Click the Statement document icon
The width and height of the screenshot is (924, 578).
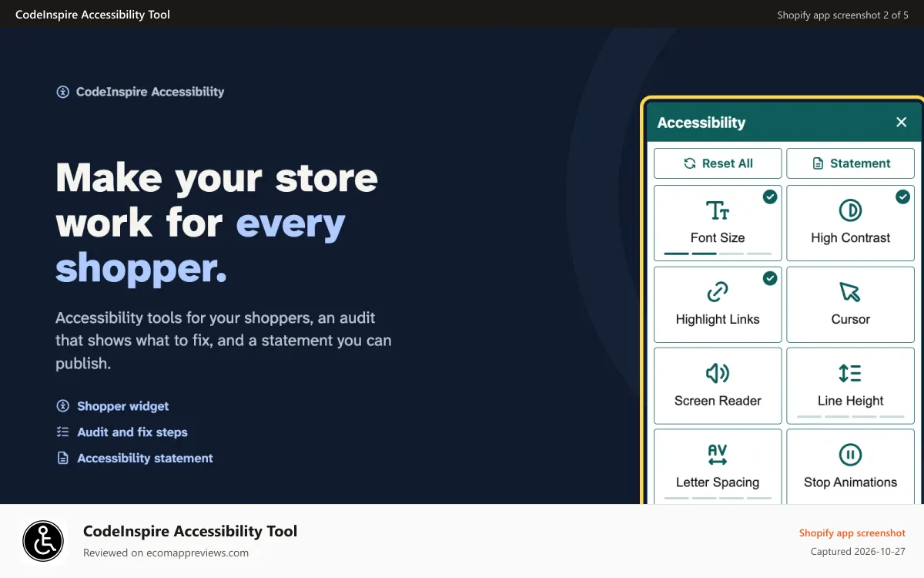pyautogui.click(x=818, y=163)
